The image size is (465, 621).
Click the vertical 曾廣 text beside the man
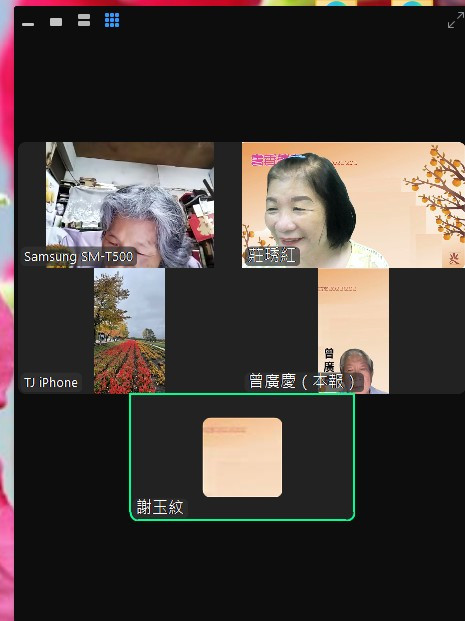[329, 360]
